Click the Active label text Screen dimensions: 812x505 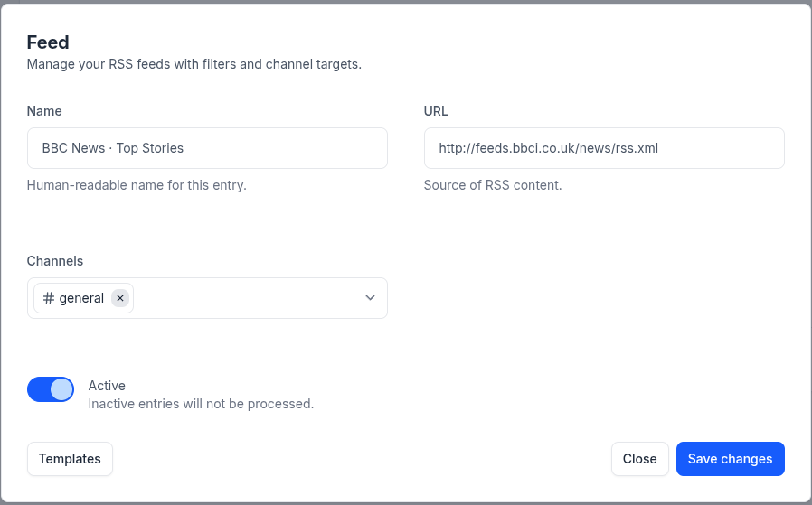point(107,386)
